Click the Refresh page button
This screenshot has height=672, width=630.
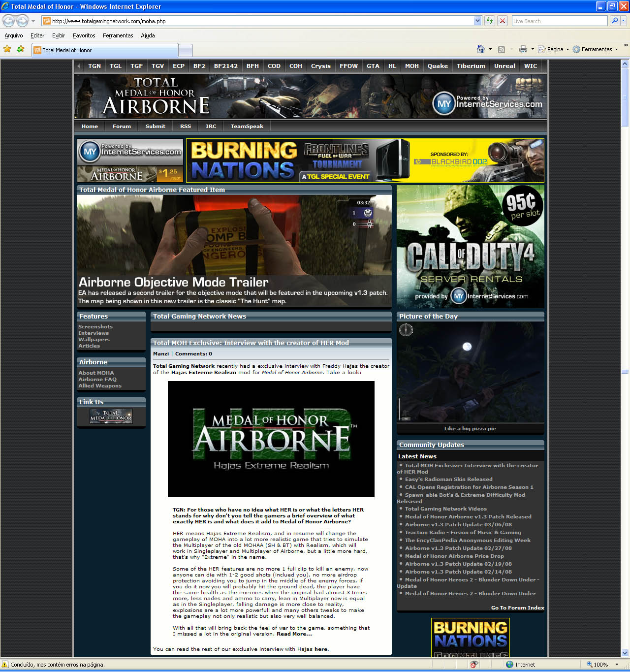click(x=489, y=21)
